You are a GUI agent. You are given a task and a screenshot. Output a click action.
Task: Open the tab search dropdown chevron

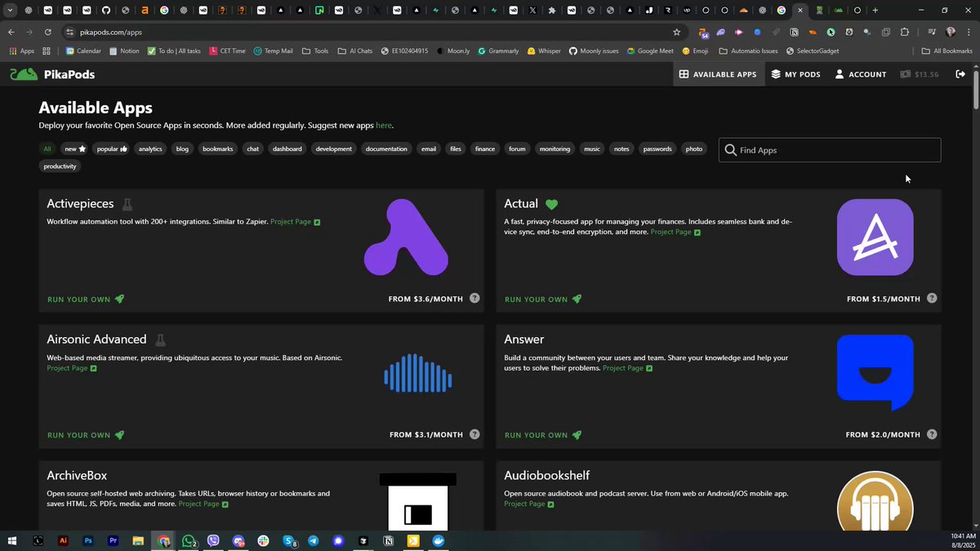(x=11, y=11)
